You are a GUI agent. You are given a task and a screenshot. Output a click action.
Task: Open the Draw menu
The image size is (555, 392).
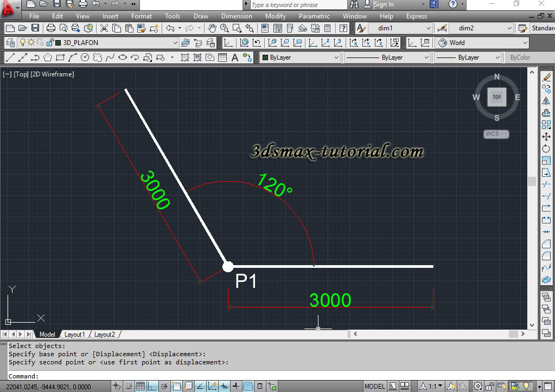(201, 16)
